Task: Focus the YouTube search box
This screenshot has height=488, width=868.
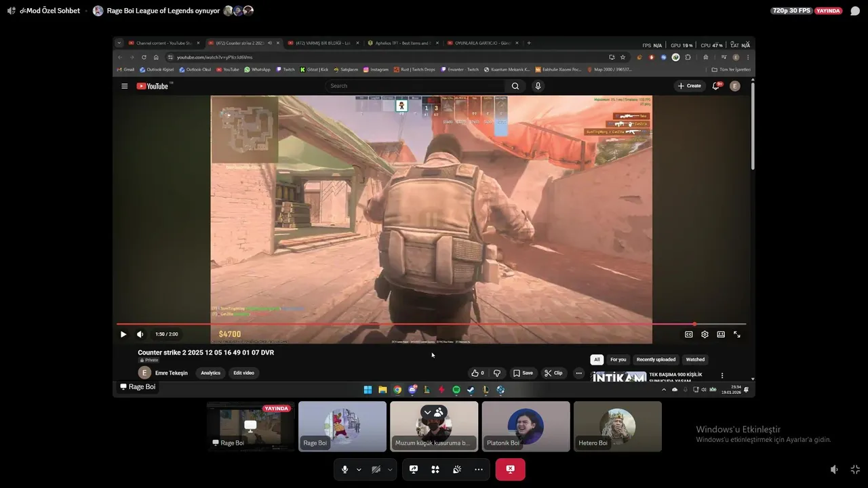Action: (x=416, y=86)
